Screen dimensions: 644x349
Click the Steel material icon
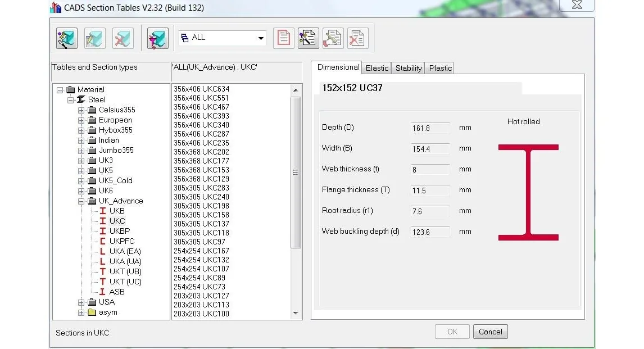[81, 99]
